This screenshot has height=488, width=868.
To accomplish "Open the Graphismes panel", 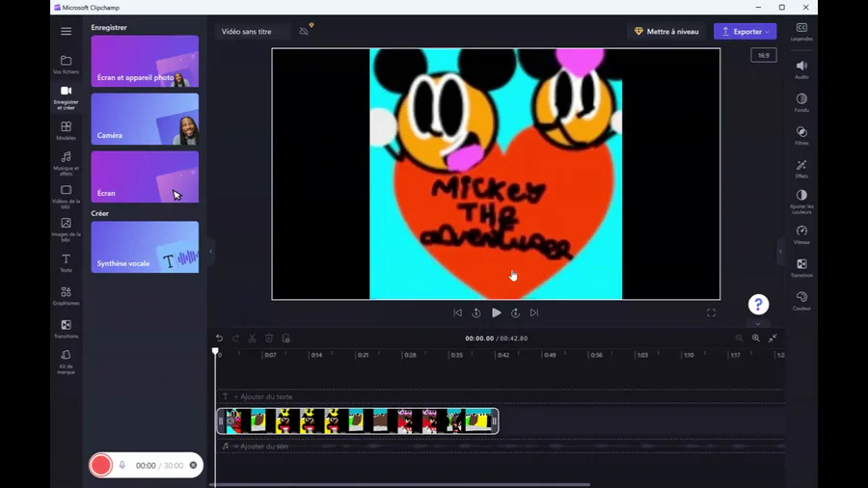I will click(x=66, y=296).
